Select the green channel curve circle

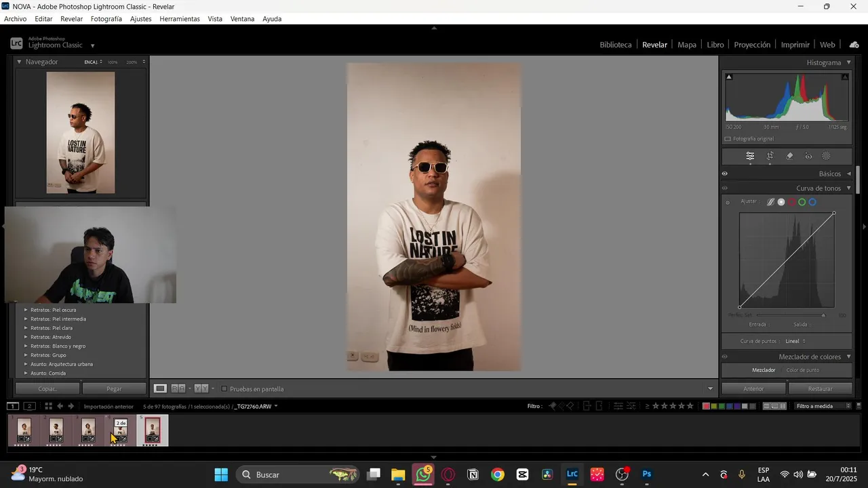(802, 202)
